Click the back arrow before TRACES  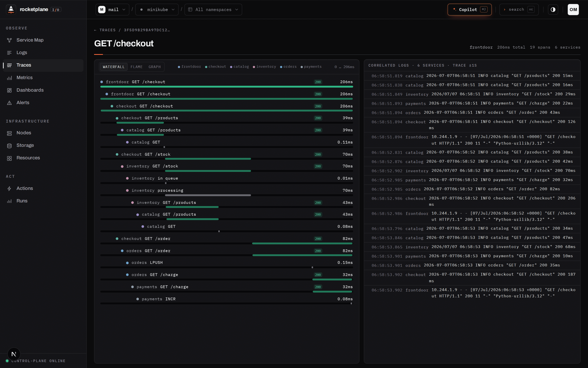pos(95,30)
